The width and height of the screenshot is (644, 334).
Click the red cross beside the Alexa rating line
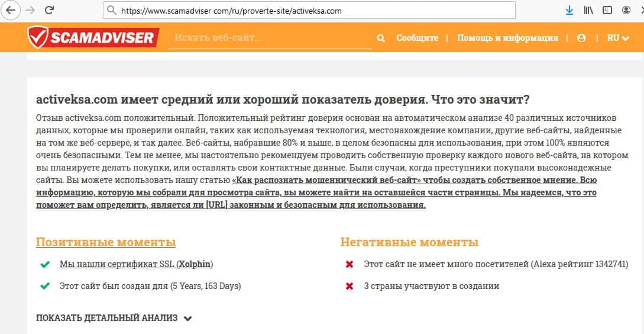(349, 265)
